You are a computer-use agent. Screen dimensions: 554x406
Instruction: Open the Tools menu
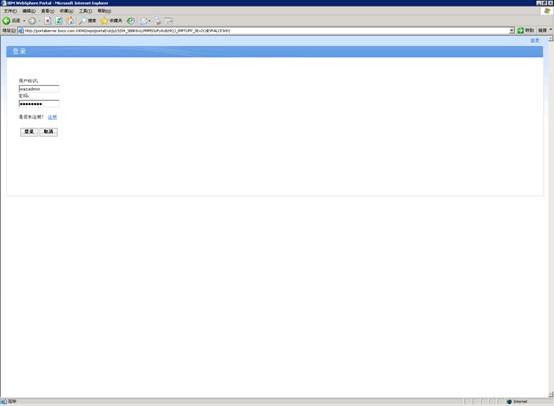pos(85,11)
